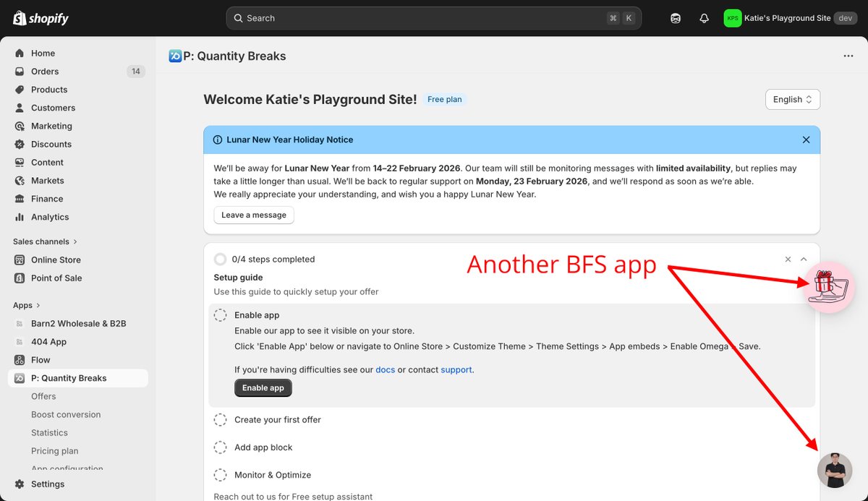Open Point of Sale icon
The width and height of the screenshot is (868, 501).
(x=20, y=278)
